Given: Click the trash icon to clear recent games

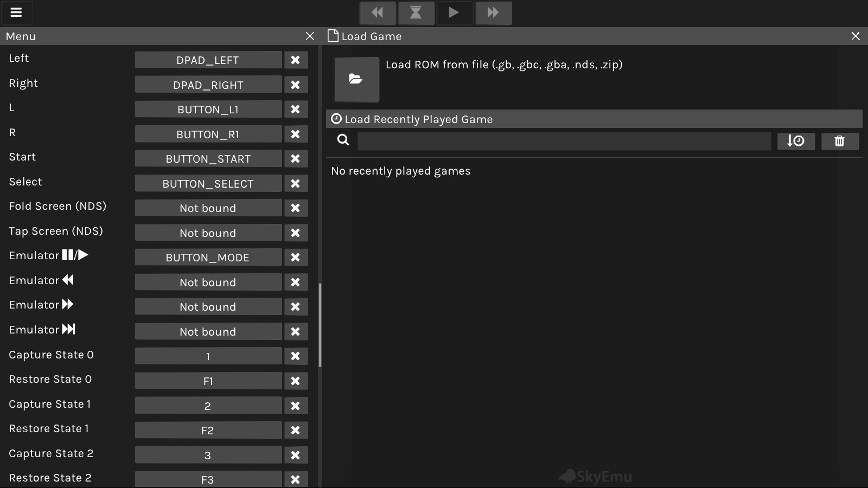Looking at the screenshot, I should pos(840,141).
